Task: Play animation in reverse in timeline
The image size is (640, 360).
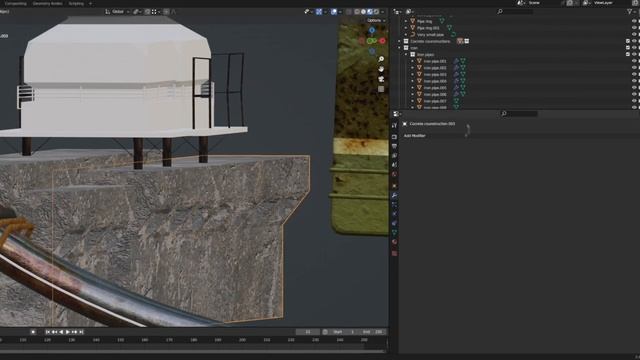Action: (61, 332)
